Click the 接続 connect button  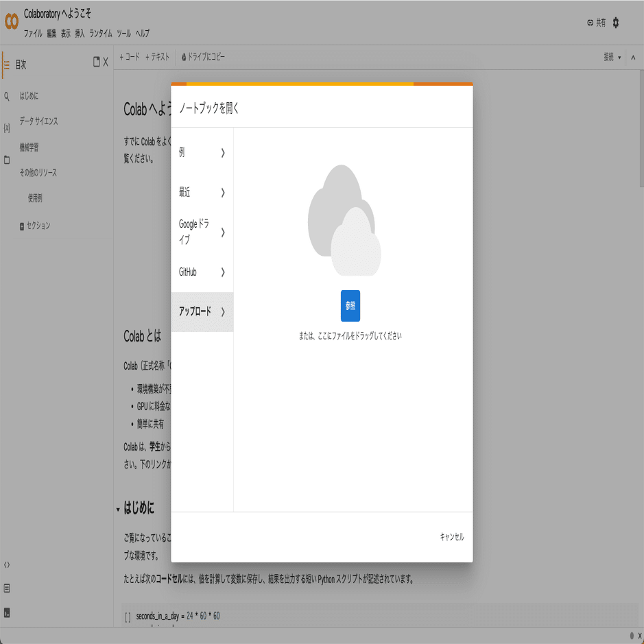[608, 57]
